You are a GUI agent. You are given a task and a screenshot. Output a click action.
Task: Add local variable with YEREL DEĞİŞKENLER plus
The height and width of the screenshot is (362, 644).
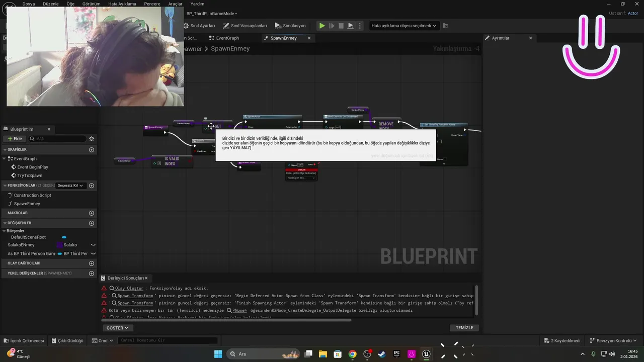(x=92, y=274)
